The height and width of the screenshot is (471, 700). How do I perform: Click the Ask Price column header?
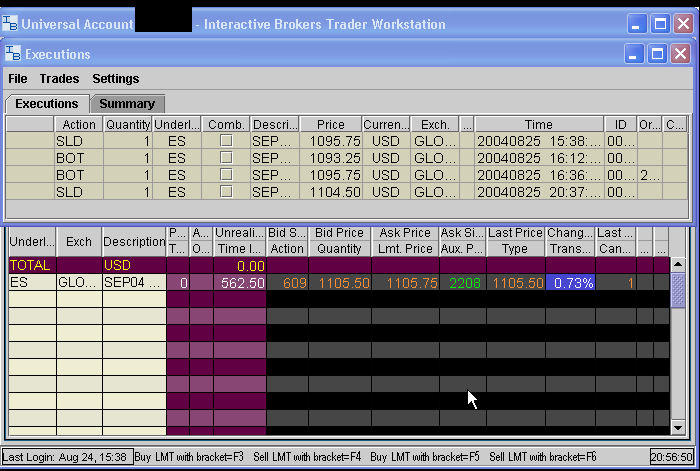click(x=405, y=233)
